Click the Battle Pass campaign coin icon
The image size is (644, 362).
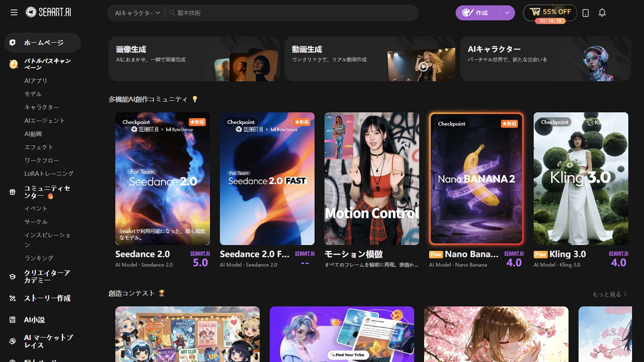point(13,64)
